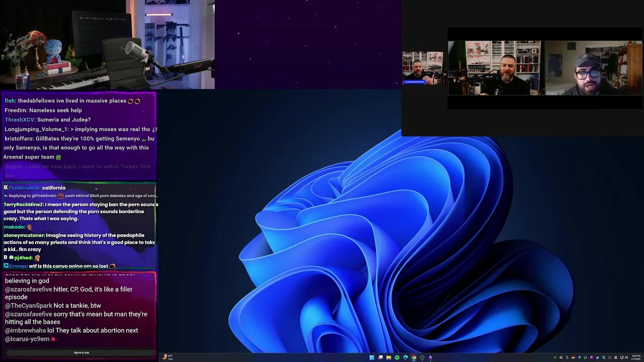The image size is (644, 362).
Task: Click the USB eject tray icon
Action: pyautogui.click(x=567, y=357)
